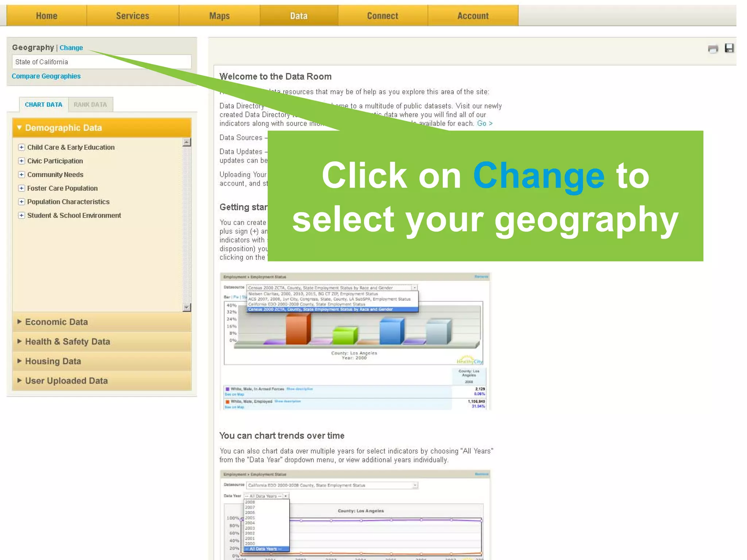This screenshot has width=747, height=560.
Task: Click the indicator list scroll up arrow
Action: [187, 142]
